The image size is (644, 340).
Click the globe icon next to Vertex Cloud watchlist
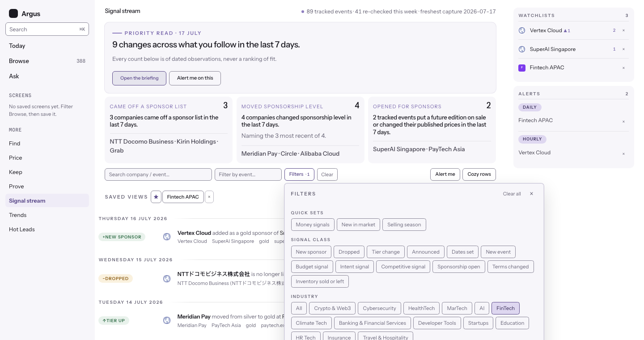click(x=522, y=30)
